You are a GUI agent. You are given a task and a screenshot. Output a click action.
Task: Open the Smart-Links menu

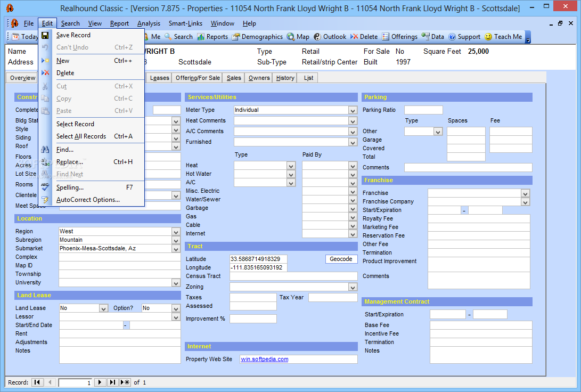185,23
